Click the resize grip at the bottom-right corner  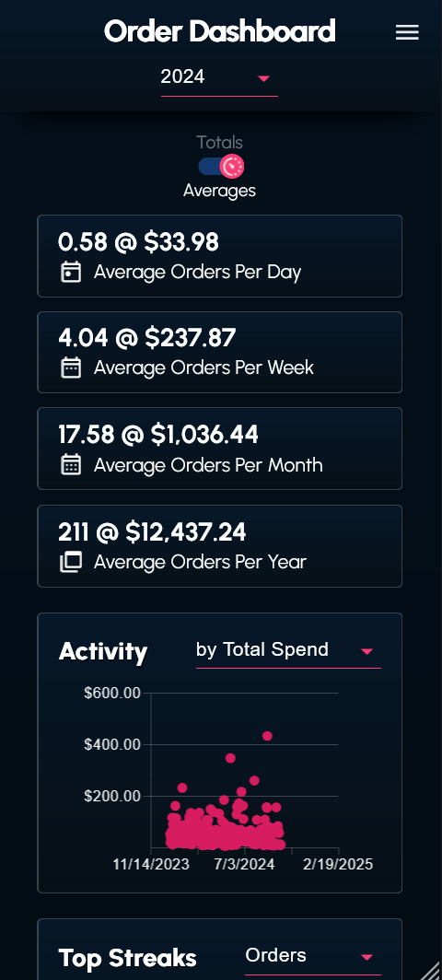click(x=431, y=969)
